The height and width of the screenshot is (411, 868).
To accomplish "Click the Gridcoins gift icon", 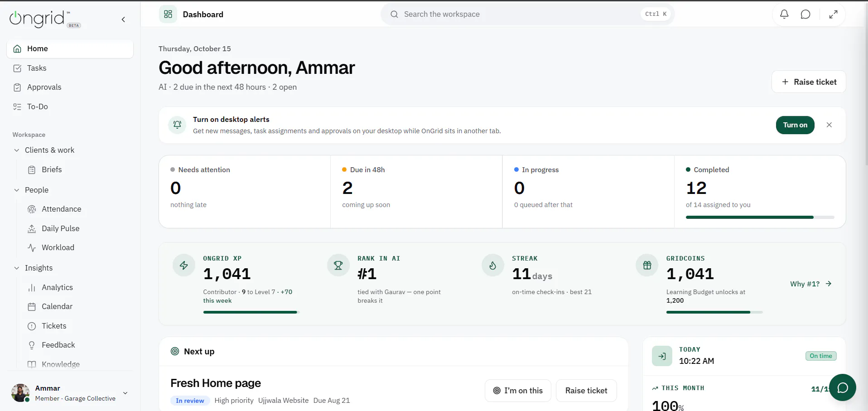I will pos(647,266).
